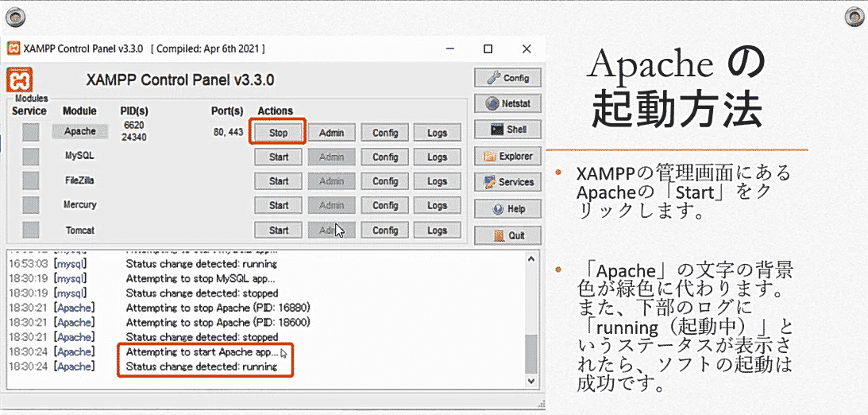View Apache Logs

point(438,133)
